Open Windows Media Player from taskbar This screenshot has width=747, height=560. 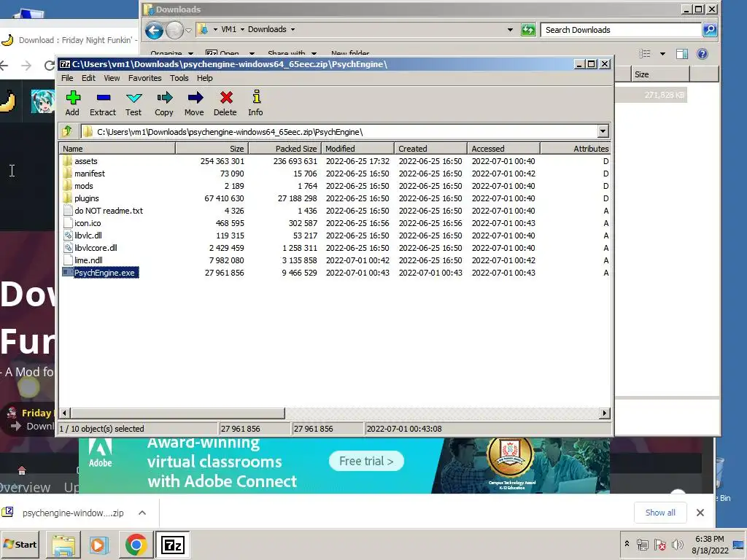99,545
